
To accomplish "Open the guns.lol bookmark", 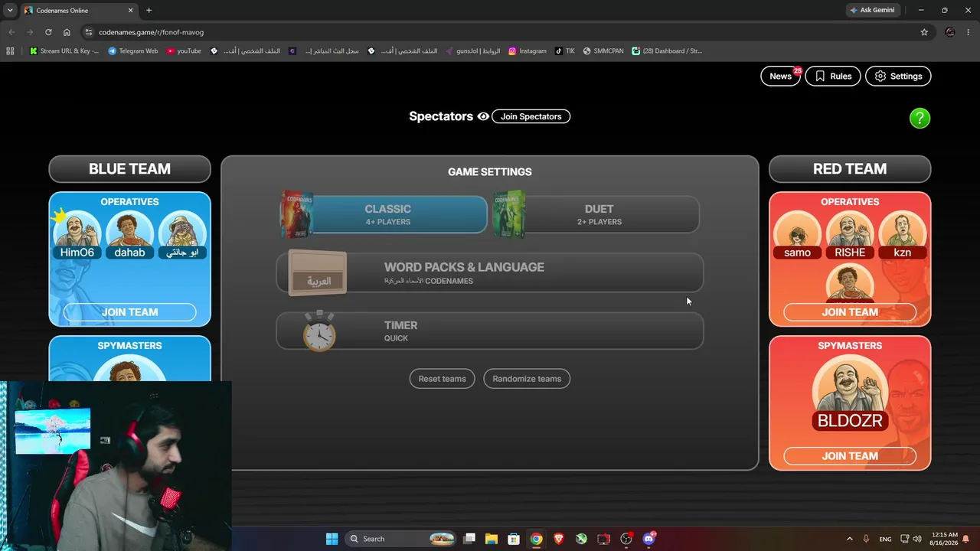I will (472, 51).
